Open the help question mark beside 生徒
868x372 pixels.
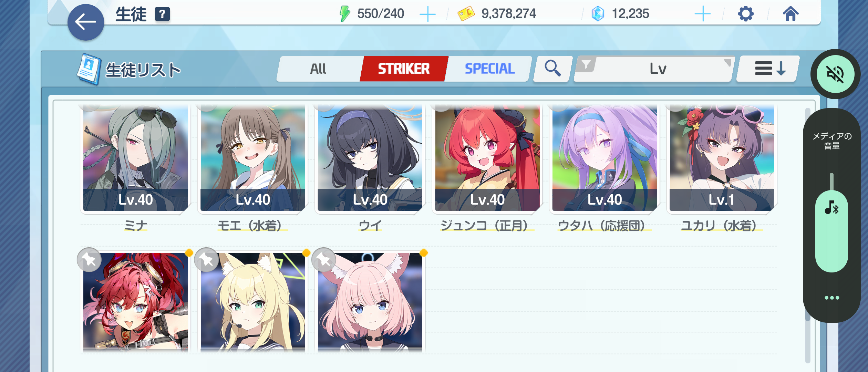pyautogui.click(x=162, y=14)
